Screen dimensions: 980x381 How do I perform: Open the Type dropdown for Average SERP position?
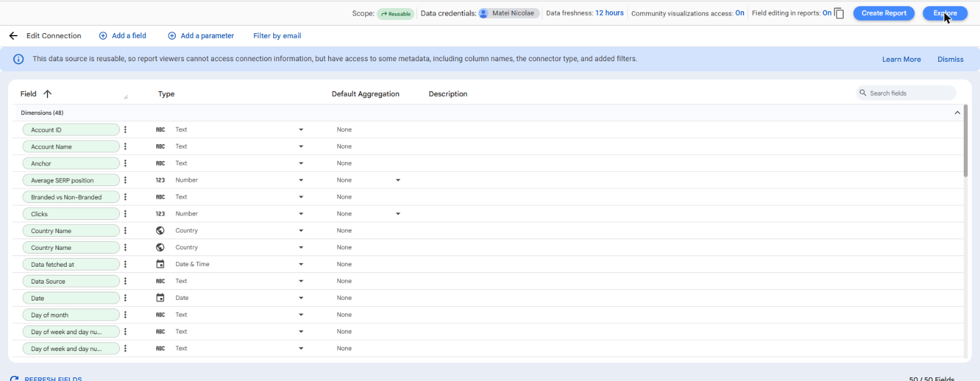click(x=301, y=180)
